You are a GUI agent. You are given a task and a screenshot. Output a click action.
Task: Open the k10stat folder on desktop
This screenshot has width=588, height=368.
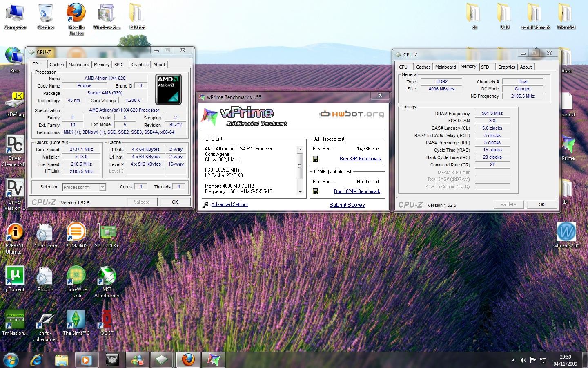(x=137, y=16)
